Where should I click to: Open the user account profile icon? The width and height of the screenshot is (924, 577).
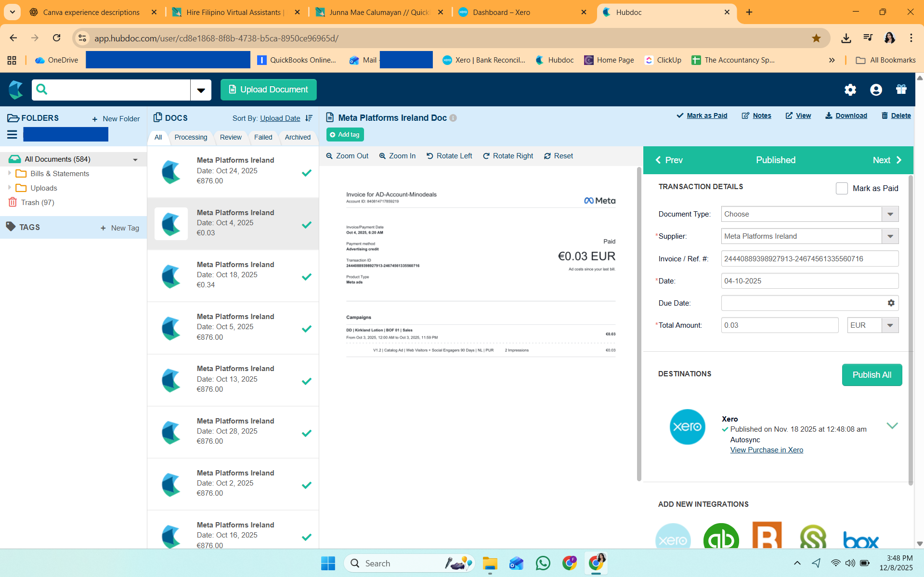pyautogui.click(x=876, y=90)
